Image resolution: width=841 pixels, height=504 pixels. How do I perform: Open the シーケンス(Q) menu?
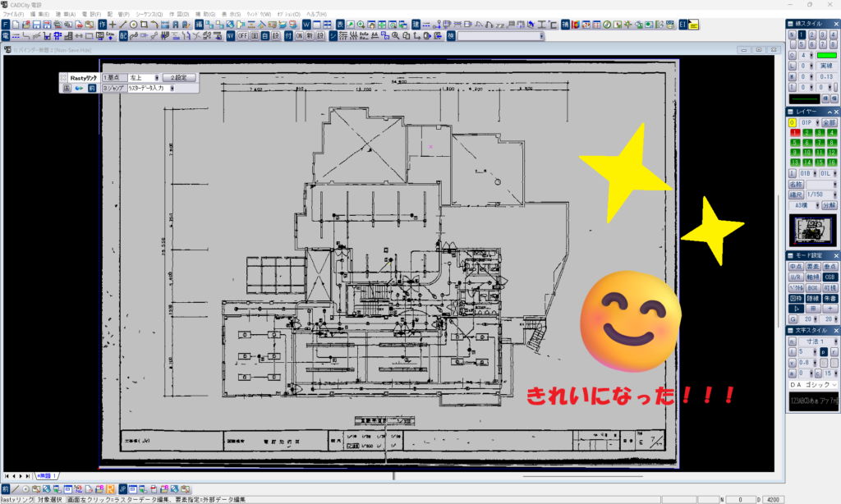click(149, 15)
